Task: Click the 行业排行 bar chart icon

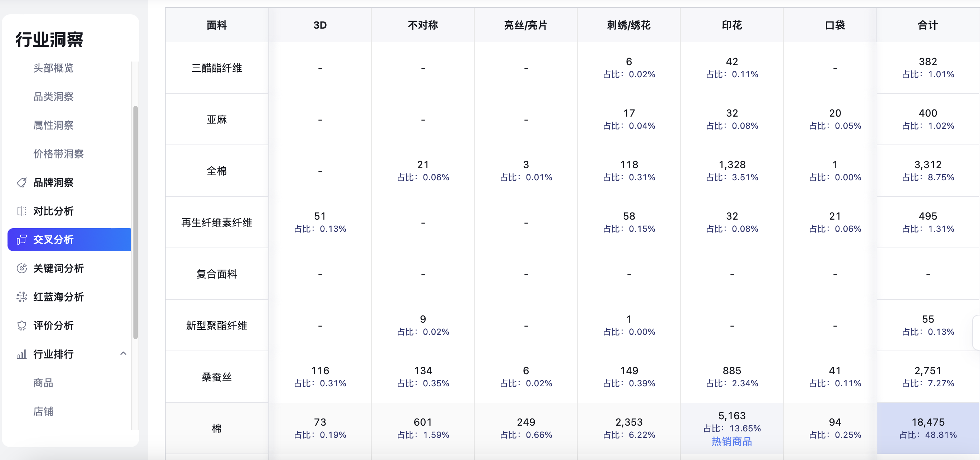Action: 22,354
